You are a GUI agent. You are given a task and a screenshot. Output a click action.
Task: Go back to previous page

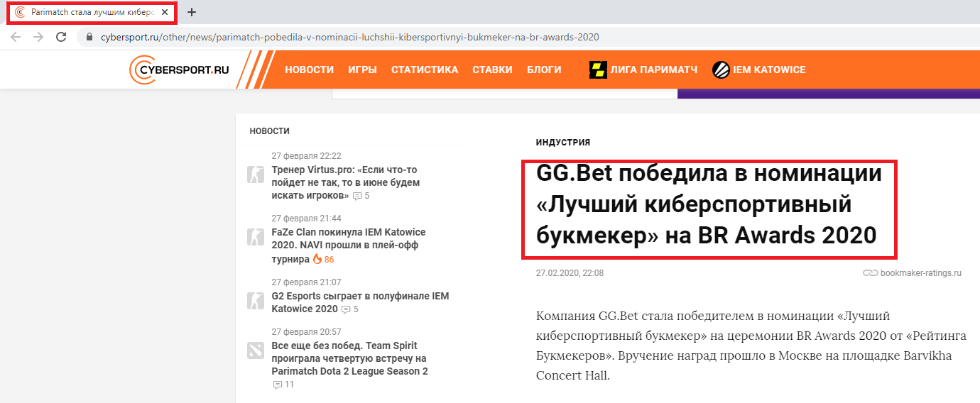[15, 37]
